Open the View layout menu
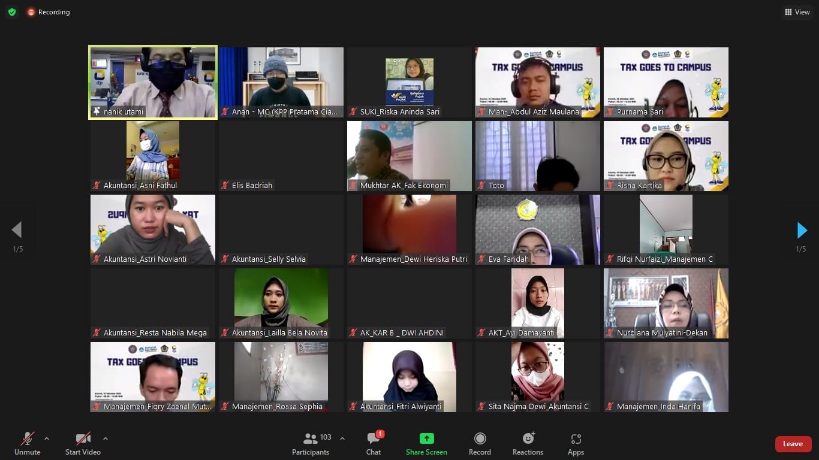The width and height of the screenshot is (819, 460). [x=797, y=12]
